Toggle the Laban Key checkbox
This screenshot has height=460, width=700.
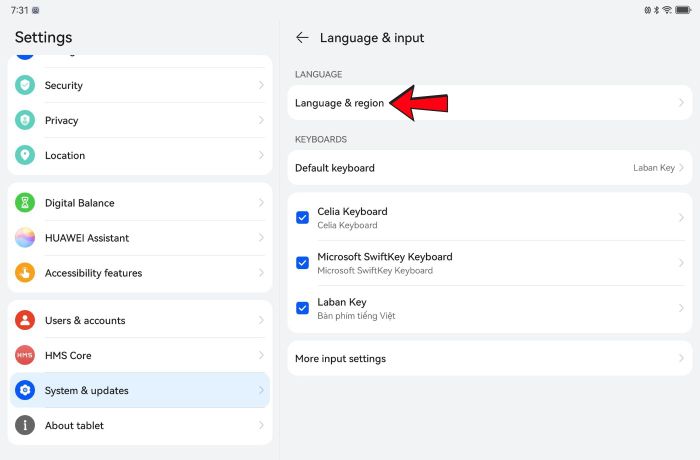coord(303,308)
